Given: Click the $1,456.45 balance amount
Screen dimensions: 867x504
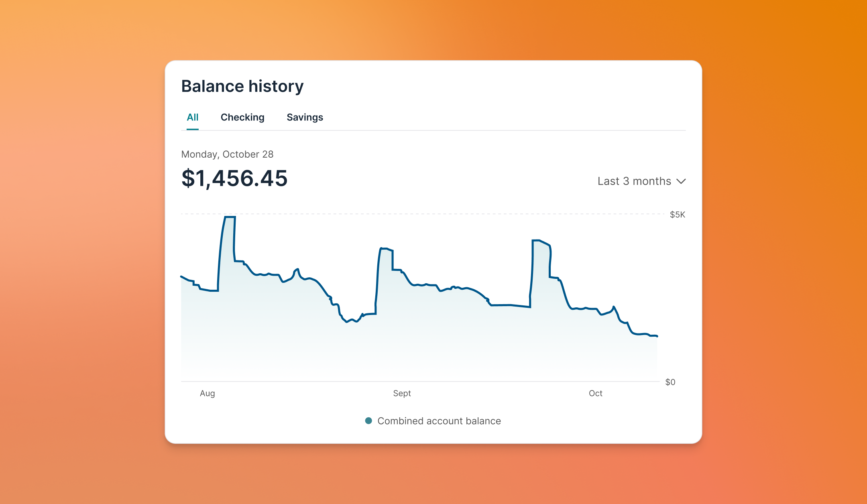Looking at the screenshot, I should pyautogui.click(x=234, y=178).
